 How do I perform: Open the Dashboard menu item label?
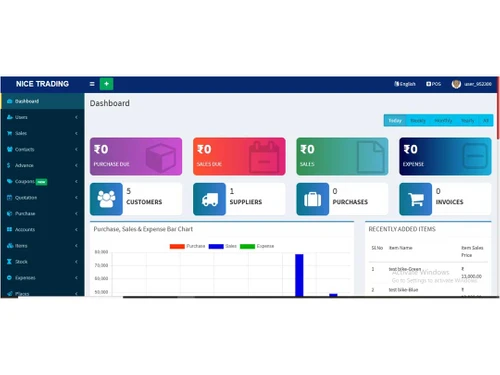(x=27, y=101)
